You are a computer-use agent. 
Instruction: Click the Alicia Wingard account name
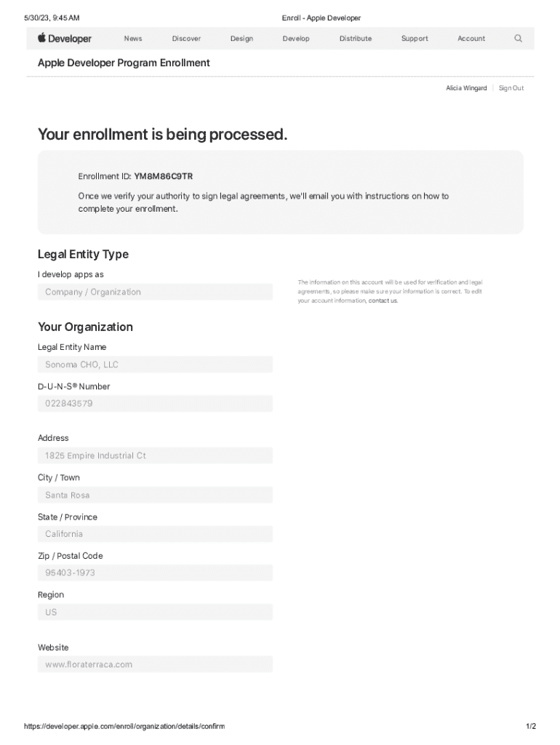click(466, 88)
